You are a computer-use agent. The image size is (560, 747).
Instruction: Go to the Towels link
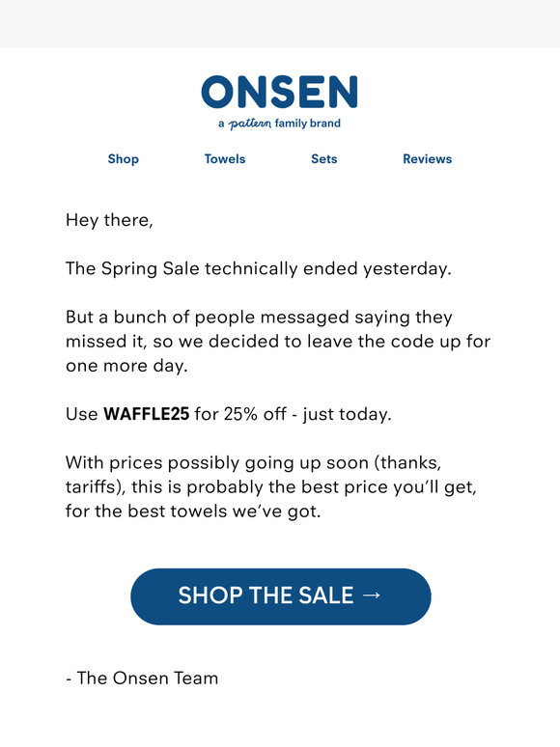pyautogui.click(x=225, y=159)
